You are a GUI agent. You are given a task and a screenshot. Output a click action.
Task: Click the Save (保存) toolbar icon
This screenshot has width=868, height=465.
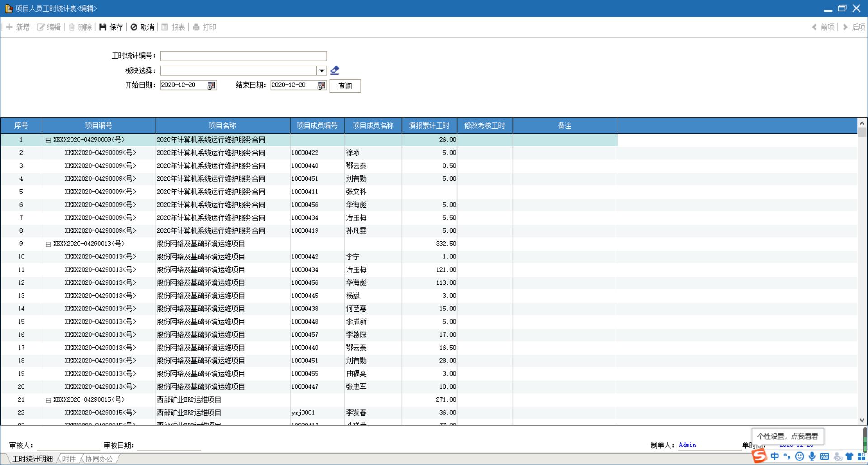point(103,27)
